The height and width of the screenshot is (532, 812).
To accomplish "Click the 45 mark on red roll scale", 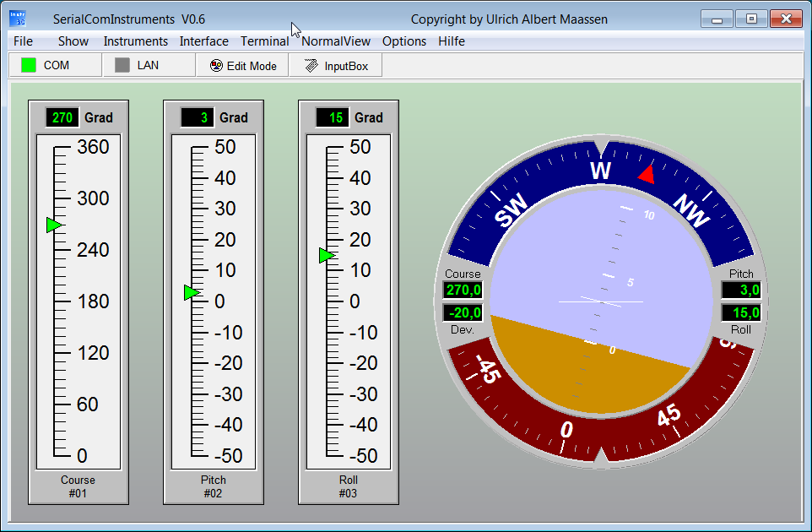I will tap(669, 415).
